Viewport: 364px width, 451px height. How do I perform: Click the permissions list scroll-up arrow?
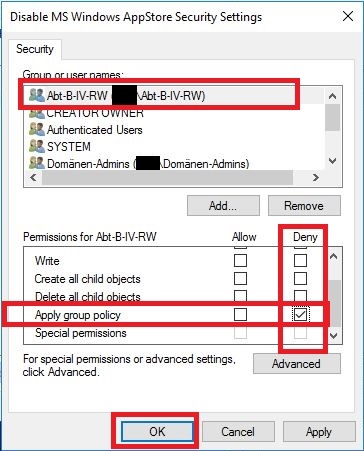point(334,256)
